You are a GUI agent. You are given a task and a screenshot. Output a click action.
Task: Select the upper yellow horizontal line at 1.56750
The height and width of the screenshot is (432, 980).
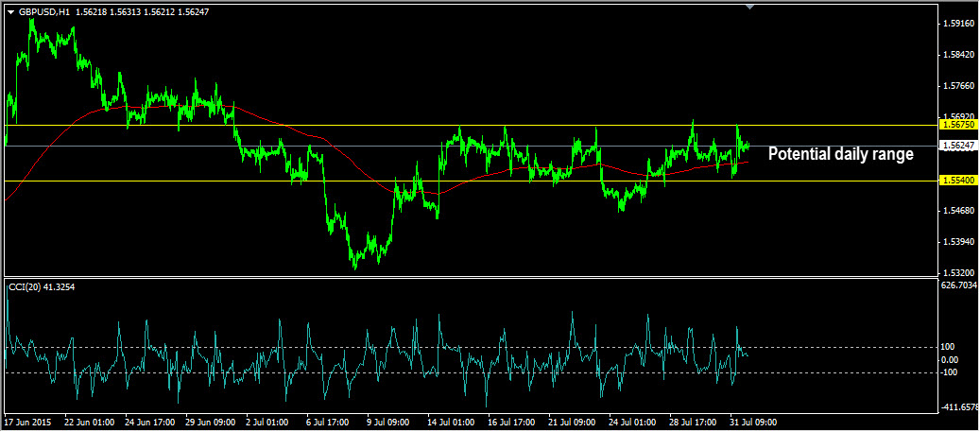pos(472,125)
